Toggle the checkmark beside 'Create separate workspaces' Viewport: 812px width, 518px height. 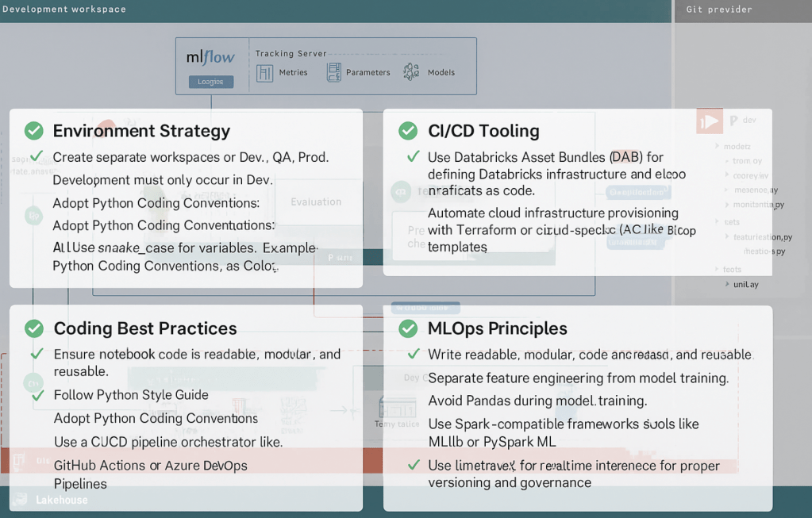36,157
